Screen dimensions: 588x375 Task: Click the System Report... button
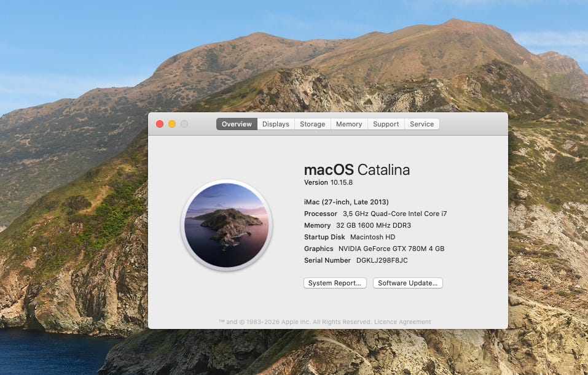[335, 283]
